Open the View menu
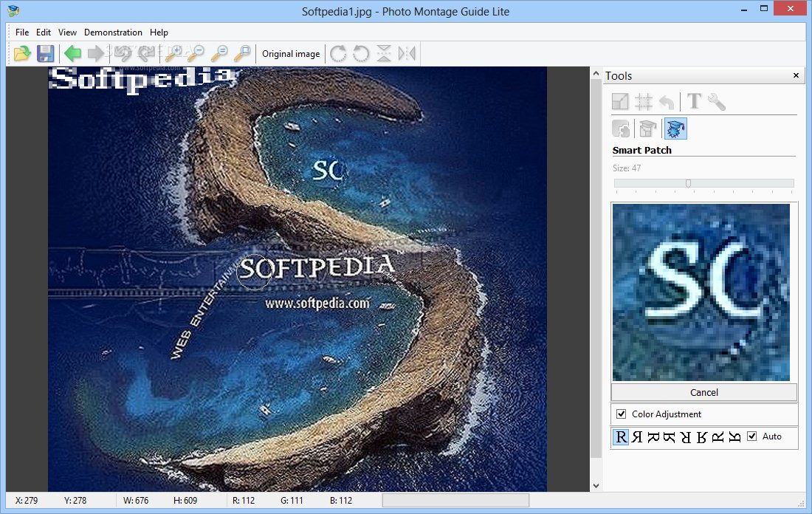 [67, 32]
